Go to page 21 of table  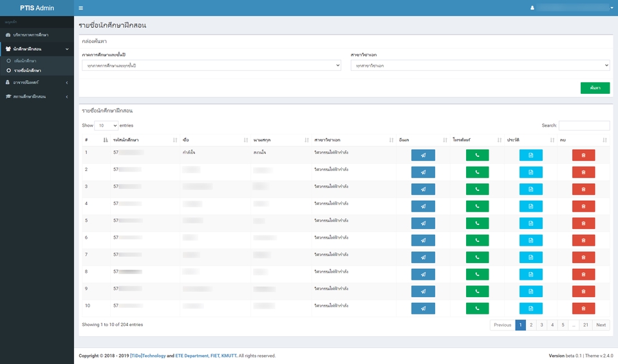click(x=586, y=325)
